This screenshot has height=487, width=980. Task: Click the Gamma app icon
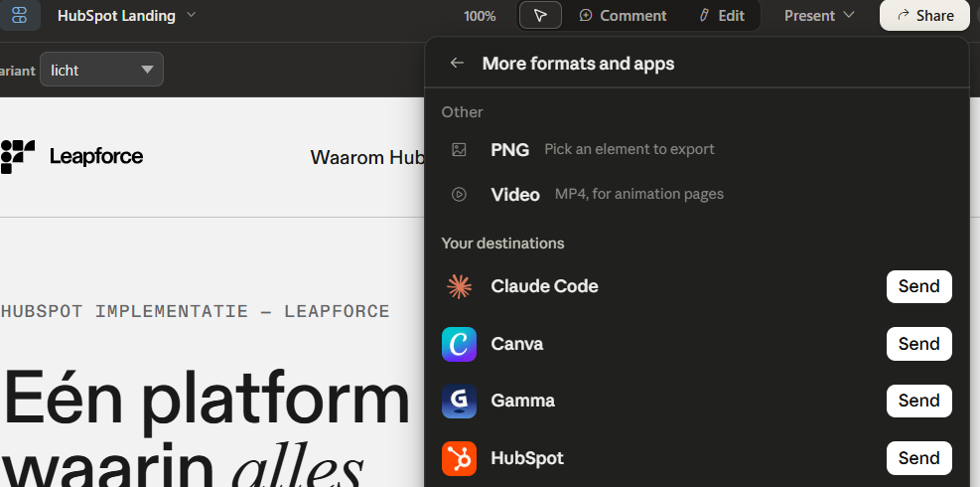460,402
